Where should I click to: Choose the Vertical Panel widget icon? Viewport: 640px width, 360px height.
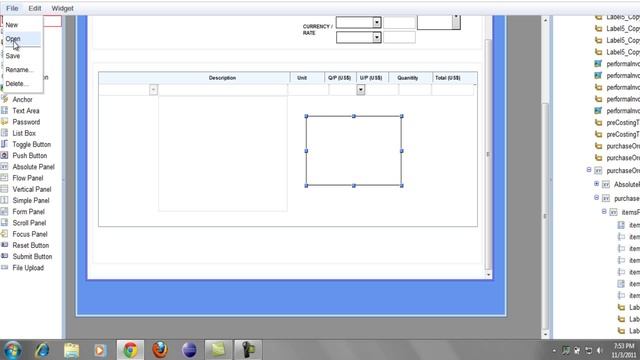click(x=4, y=189)
